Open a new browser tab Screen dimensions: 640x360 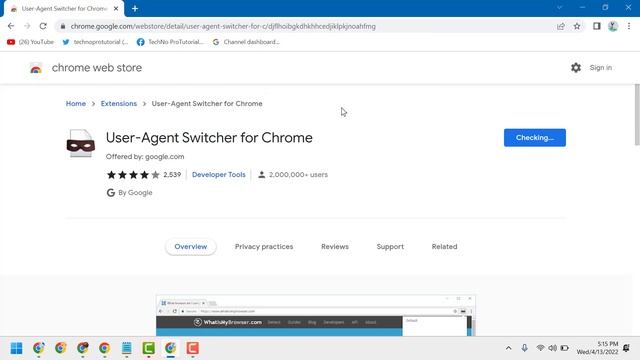pos(135,8)
